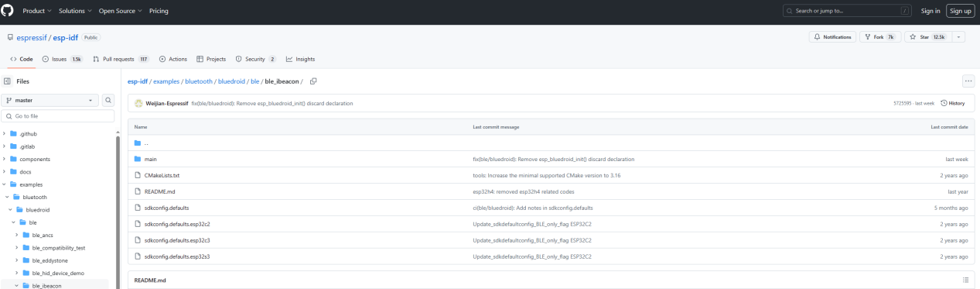Select ble_ibeacon in the file tree

46,286
